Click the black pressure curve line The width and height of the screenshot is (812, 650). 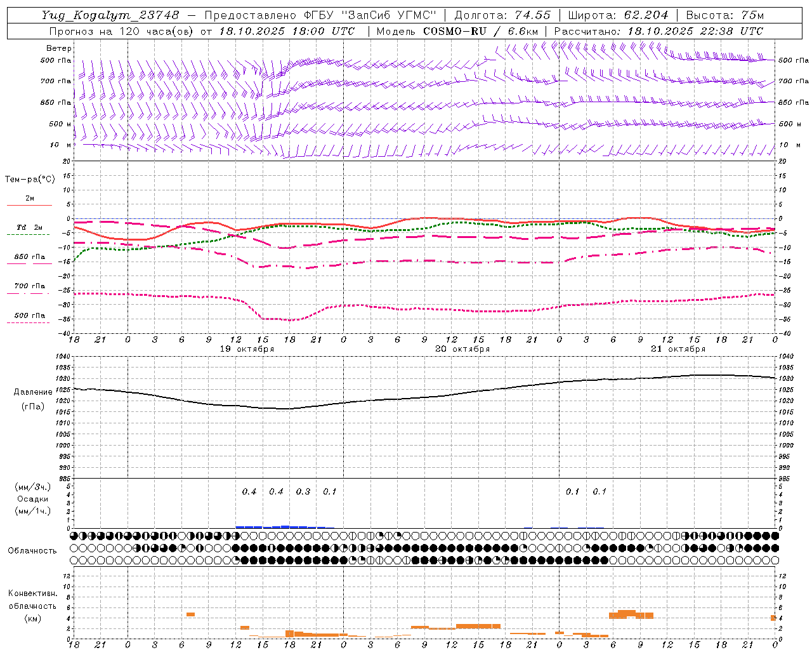[x=424, y=397]
